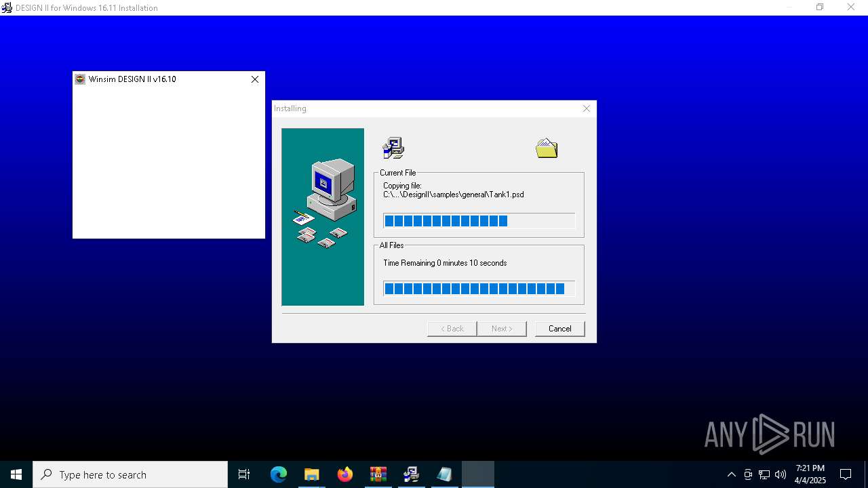
Task: Open Task View from the taskbar
Action: [244, 474]
